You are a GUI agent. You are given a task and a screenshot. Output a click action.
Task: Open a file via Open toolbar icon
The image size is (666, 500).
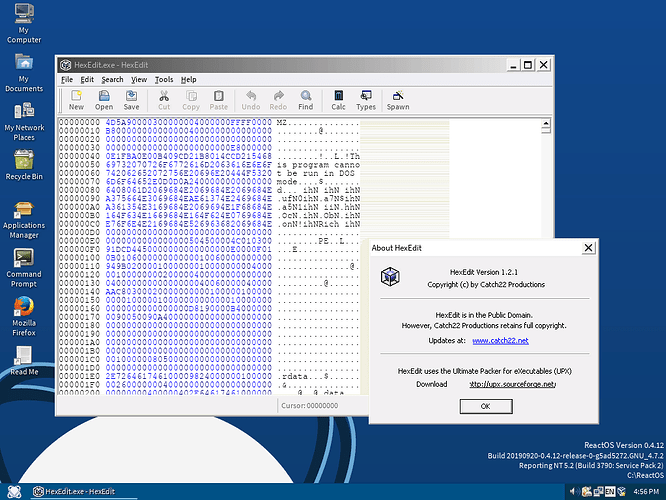[104, 100]
